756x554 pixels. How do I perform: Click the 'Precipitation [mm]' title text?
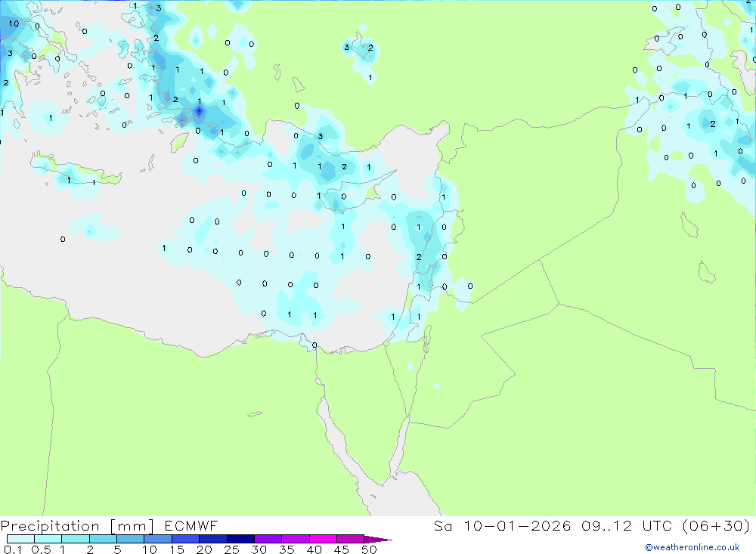coord(77,526)
